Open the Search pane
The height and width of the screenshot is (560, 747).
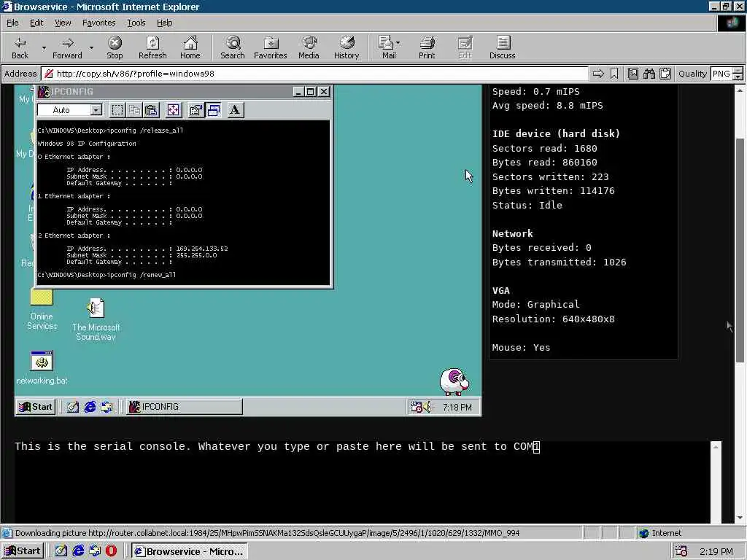click(x=233, y=47)
